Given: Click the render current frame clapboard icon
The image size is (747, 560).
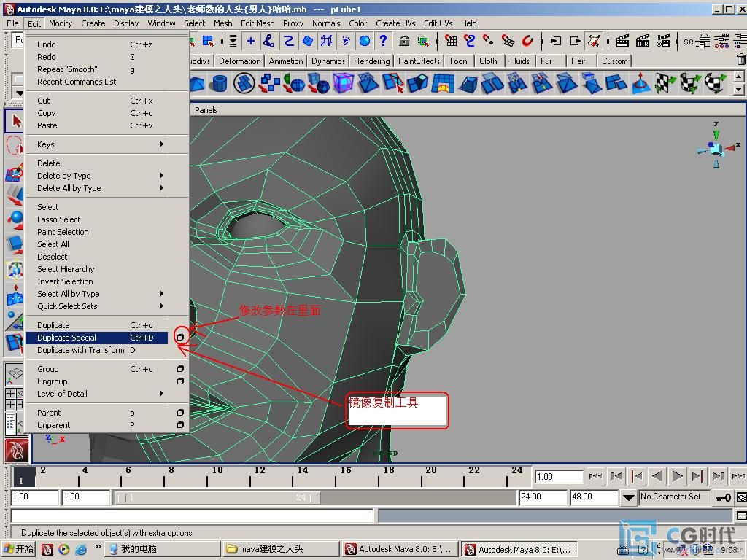Looking at the screenshot, I should coord(622,42).
